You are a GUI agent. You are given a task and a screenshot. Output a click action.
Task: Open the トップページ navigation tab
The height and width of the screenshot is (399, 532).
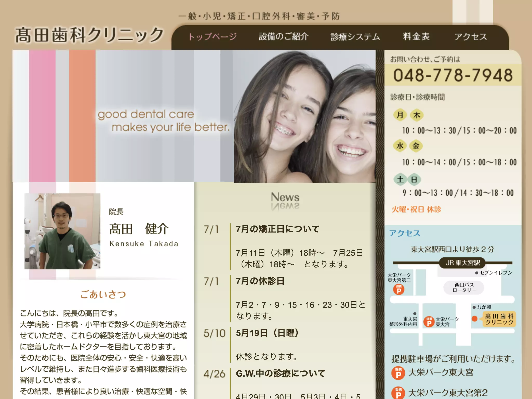212,37
